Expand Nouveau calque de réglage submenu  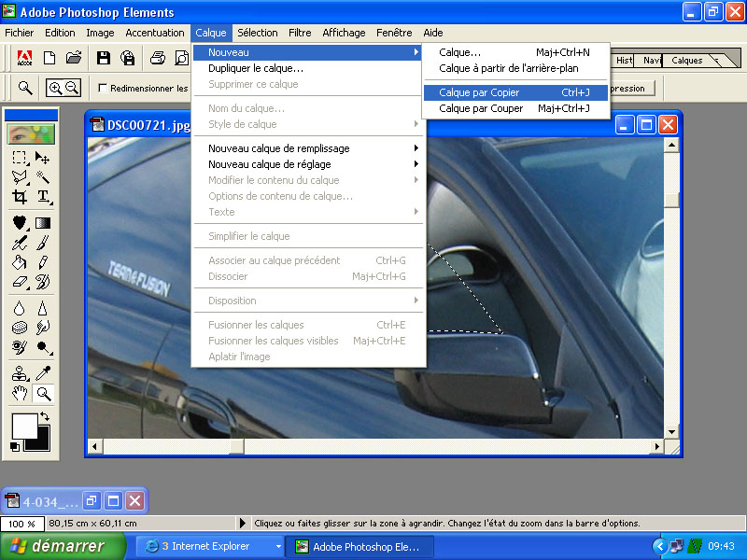coord(308,164)
